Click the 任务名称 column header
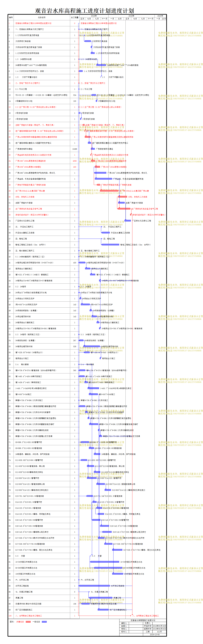Viewport: 203px width, 644px height. tap(42, 17)
